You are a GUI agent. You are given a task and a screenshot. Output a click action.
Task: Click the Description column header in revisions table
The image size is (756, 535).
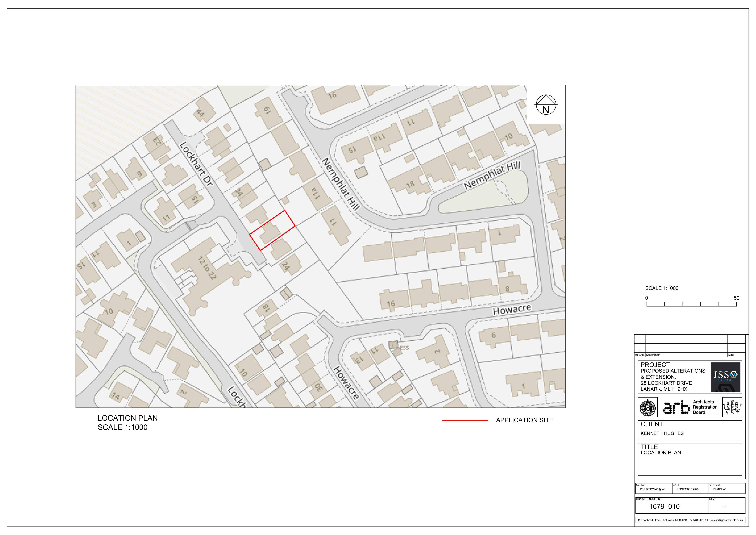tap(653, 355)
